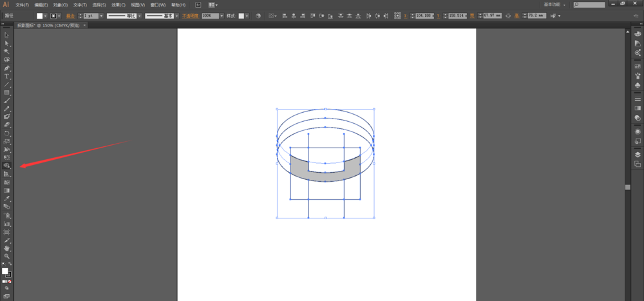Select the Zoom magnifier tool

point(6,256)
